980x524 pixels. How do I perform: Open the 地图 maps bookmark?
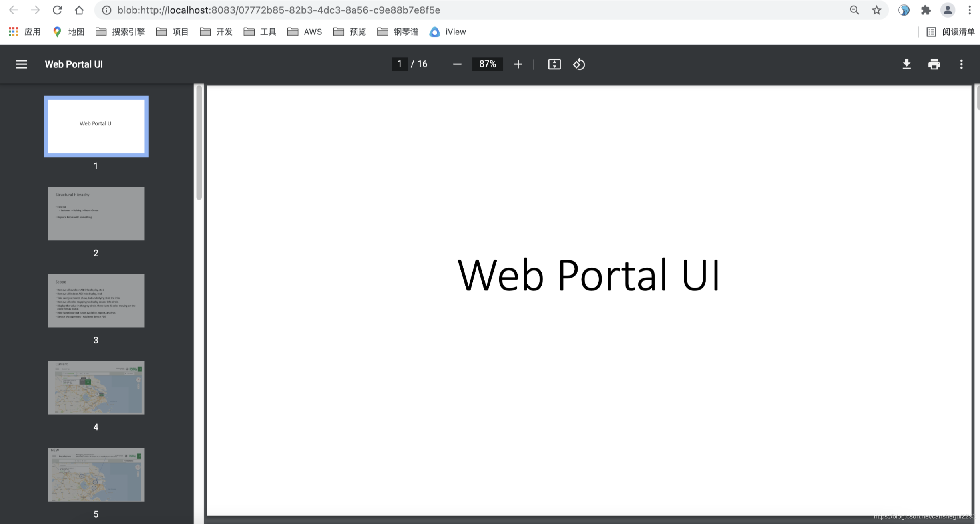(x=68, y=32)
